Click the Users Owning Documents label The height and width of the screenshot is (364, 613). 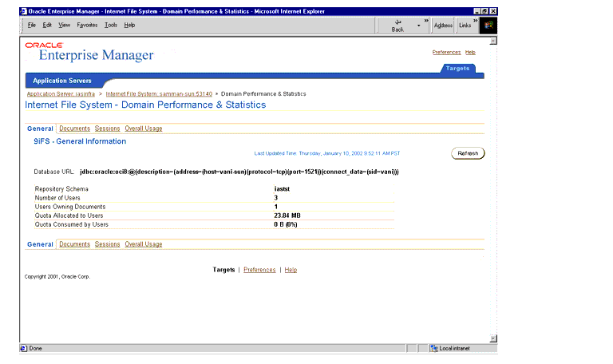(x=70, y=207)
